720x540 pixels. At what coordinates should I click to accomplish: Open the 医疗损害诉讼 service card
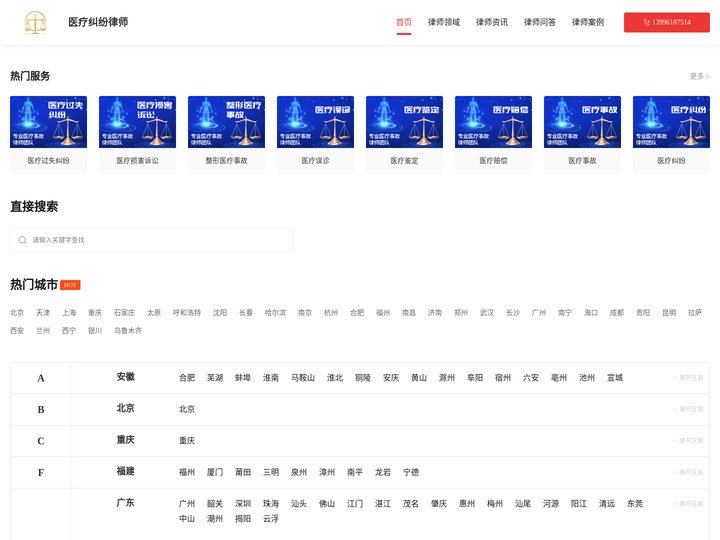137,135
